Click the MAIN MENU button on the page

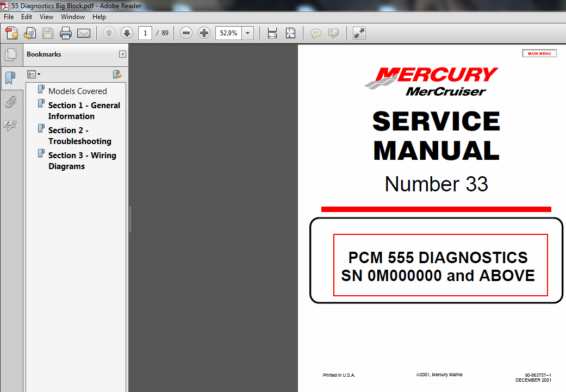point(539,53)
